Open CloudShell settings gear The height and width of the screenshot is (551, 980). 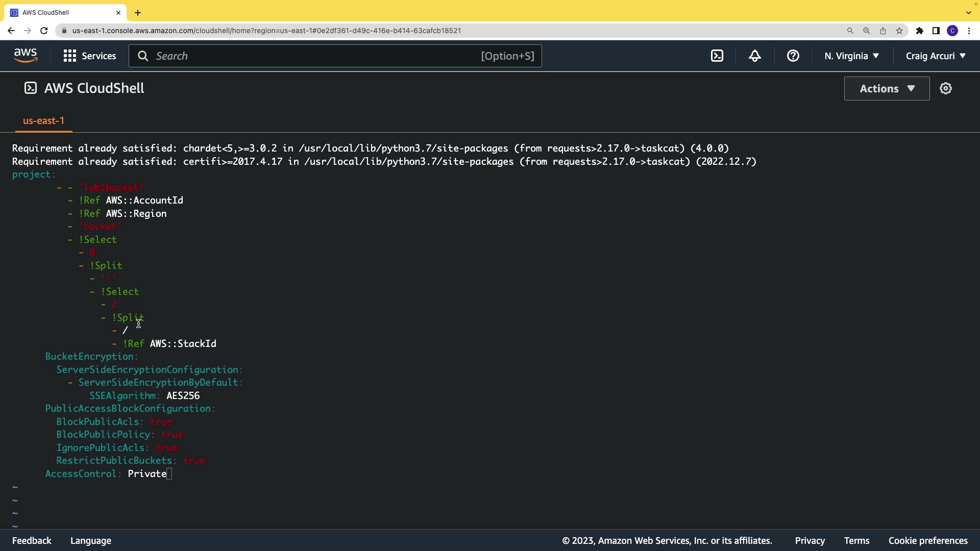tap(946, 89)
